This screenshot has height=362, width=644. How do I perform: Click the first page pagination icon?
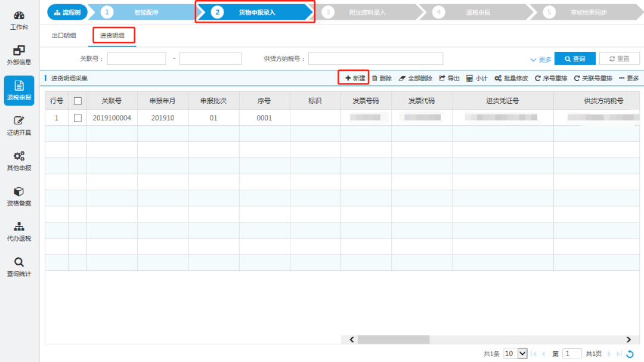tap(534, 354)
